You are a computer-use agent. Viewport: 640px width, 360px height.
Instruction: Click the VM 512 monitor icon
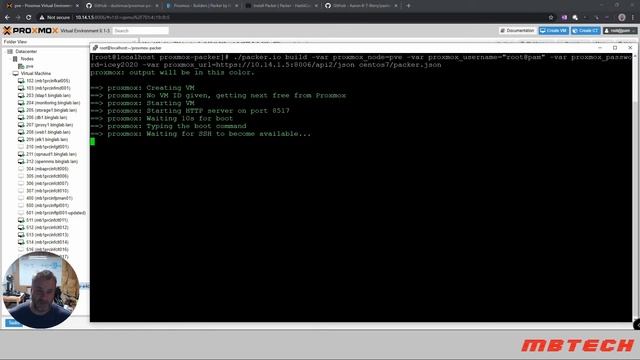click(x=21, y=227)
